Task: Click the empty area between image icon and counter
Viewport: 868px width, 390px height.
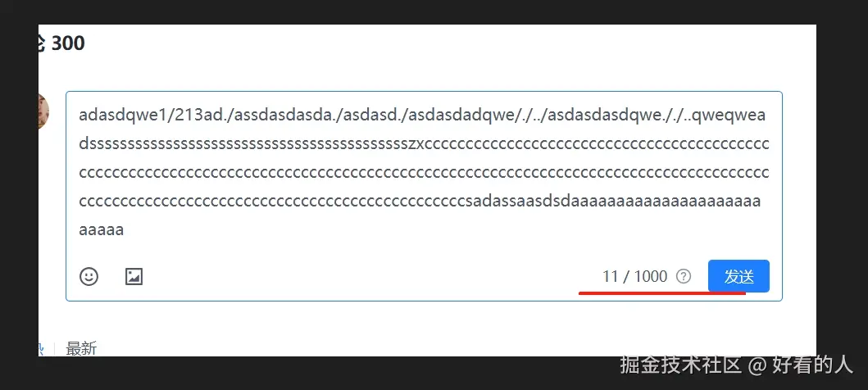Action: tap(371, 276)
